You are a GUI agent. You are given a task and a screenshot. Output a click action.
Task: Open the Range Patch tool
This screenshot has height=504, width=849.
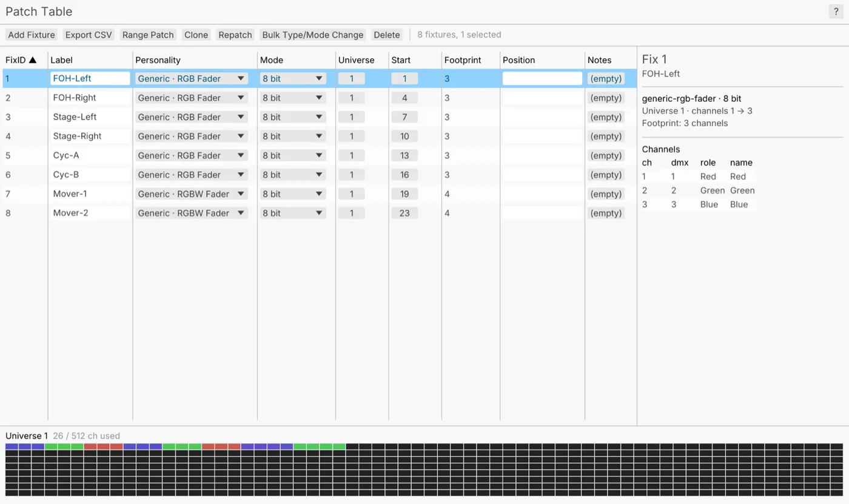click(x=148, y=35)
